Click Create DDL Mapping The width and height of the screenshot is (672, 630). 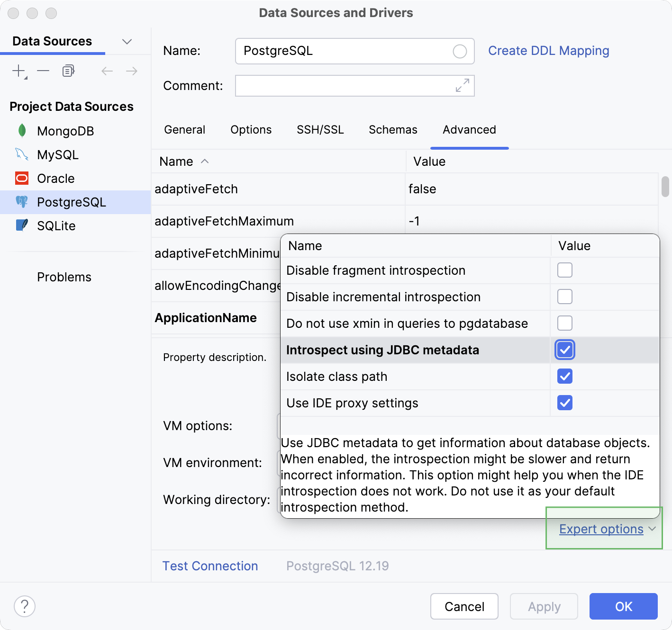tap(548, 51)
